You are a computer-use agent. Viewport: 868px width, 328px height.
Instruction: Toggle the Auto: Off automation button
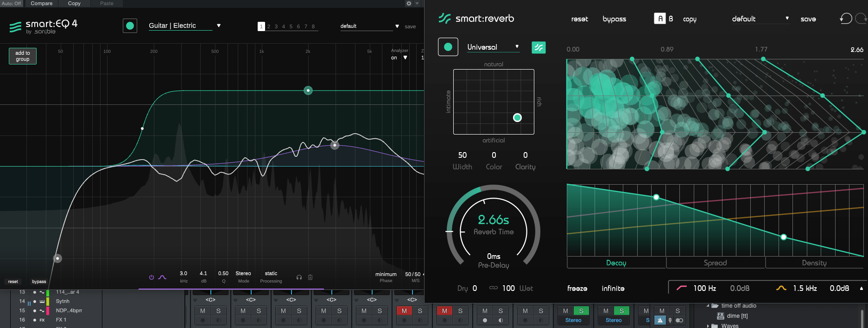pos(11,3)
